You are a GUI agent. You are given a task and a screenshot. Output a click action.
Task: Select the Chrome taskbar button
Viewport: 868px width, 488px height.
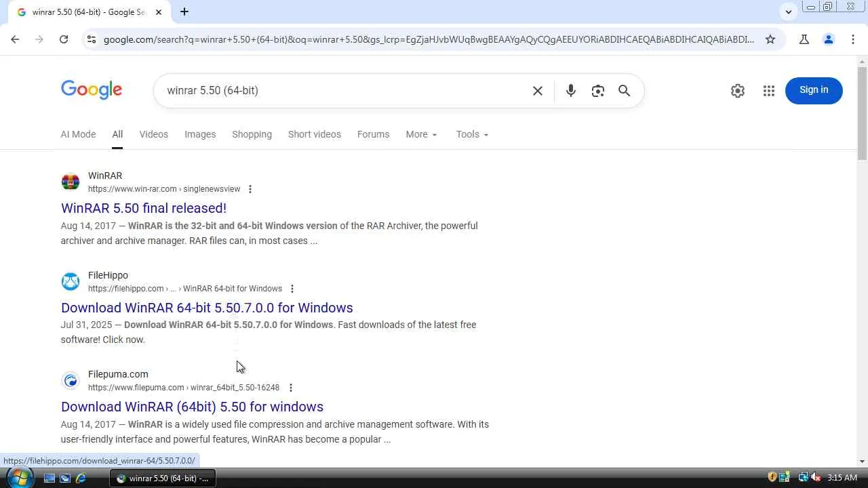[163, 478]
